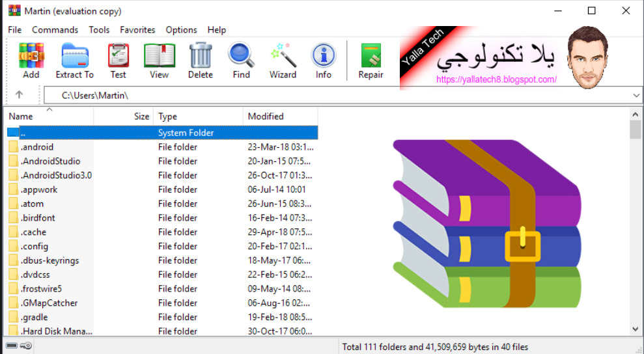Click the scrollbar up arrow
This screenshot has width=644, height=354.
point(636,114)
